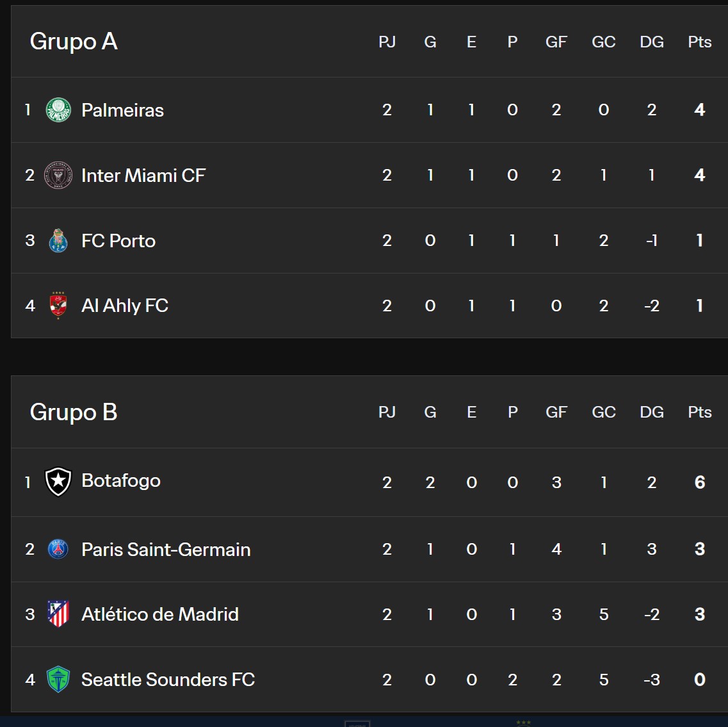Click the Paris Saint-Germain crest
Image resolution: width=728 pixels, height=727 pixels.
(x=58, y=549)
